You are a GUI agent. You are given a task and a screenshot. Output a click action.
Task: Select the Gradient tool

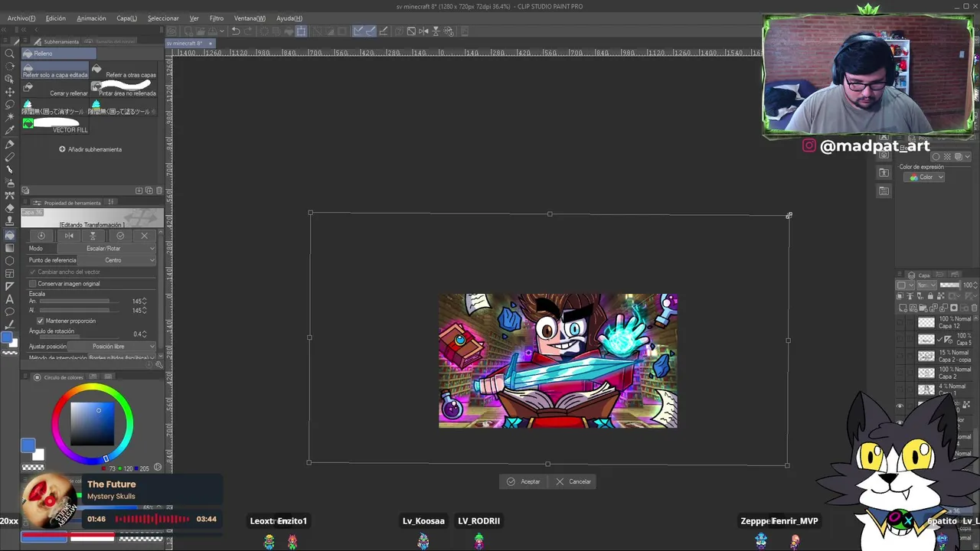(x=10, y=247)
